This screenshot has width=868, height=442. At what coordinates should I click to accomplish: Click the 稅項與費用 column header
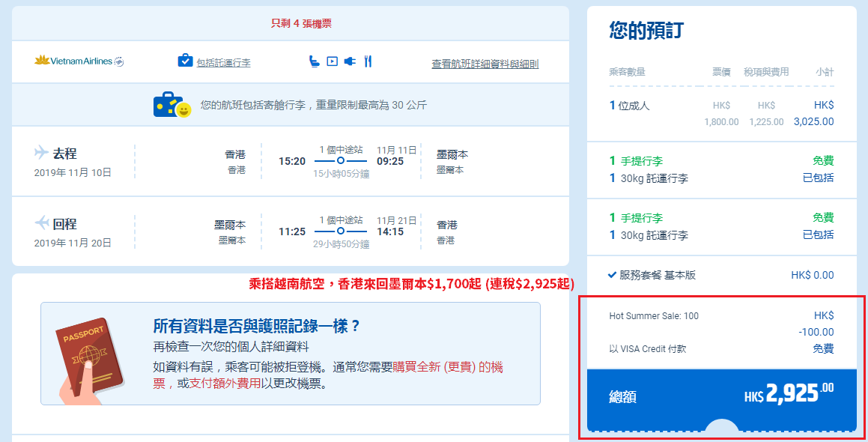(766, 72)
